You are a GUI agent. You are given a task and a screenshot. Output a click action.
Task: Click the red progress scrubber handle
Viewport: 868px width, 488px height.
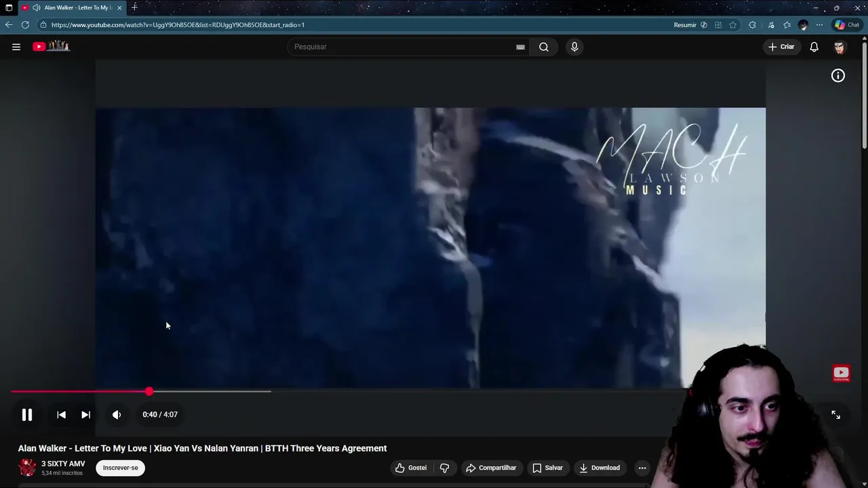(x=149, y=392)
